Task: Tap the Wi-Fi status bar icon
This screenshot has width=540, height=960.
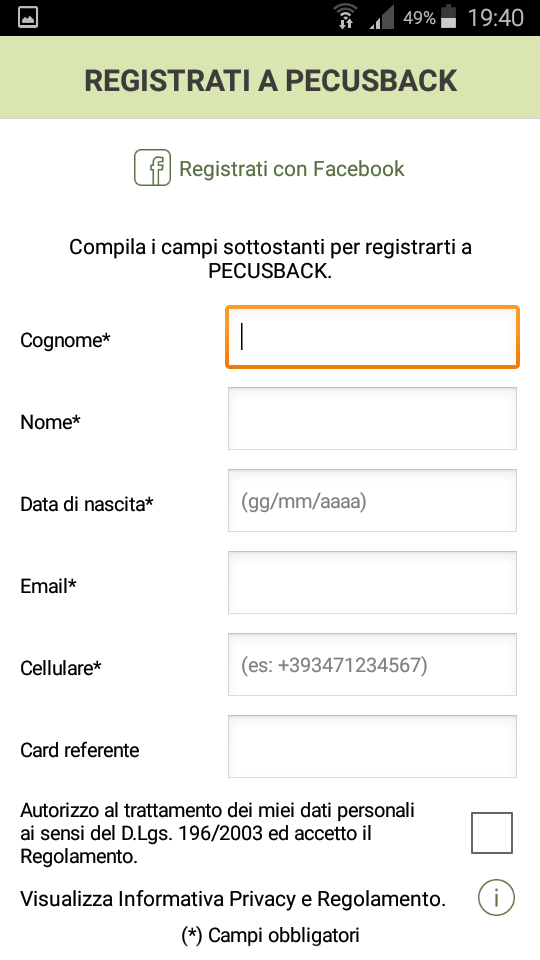Action: tap(347, 16)
